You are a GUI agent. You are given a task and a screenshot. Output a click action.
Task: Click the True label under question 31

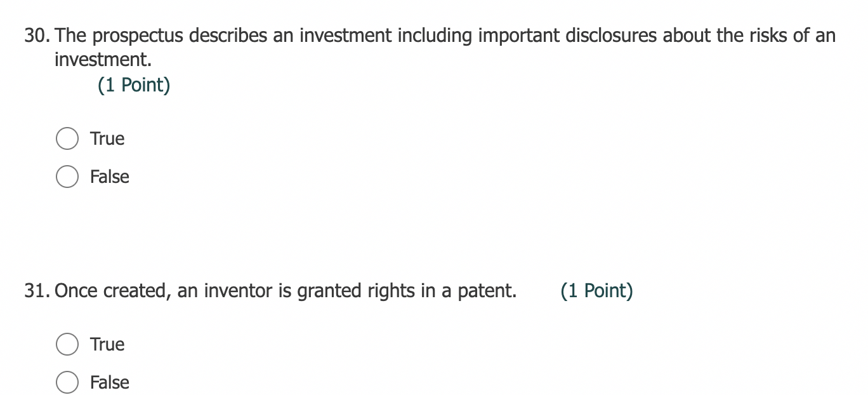pyautogui.click(x=106, y=344)
